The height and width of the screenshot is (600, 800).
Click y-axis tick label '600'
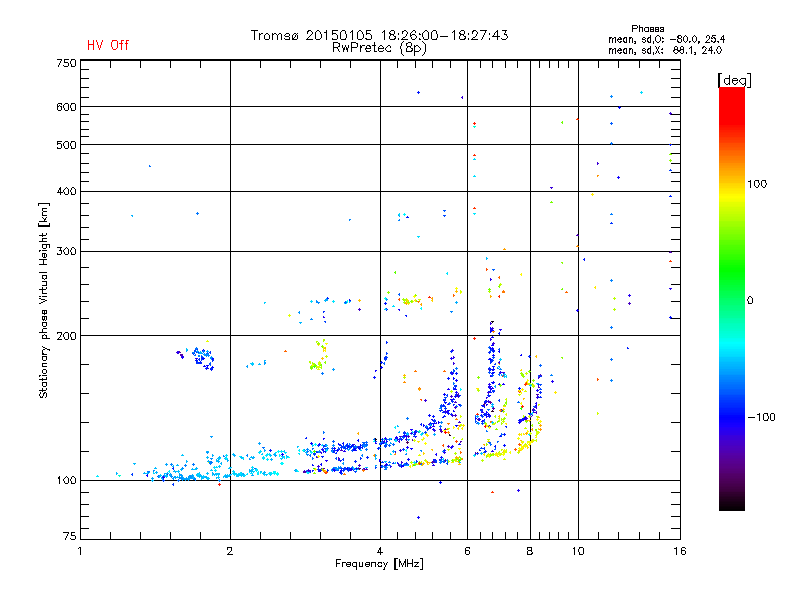66,107
